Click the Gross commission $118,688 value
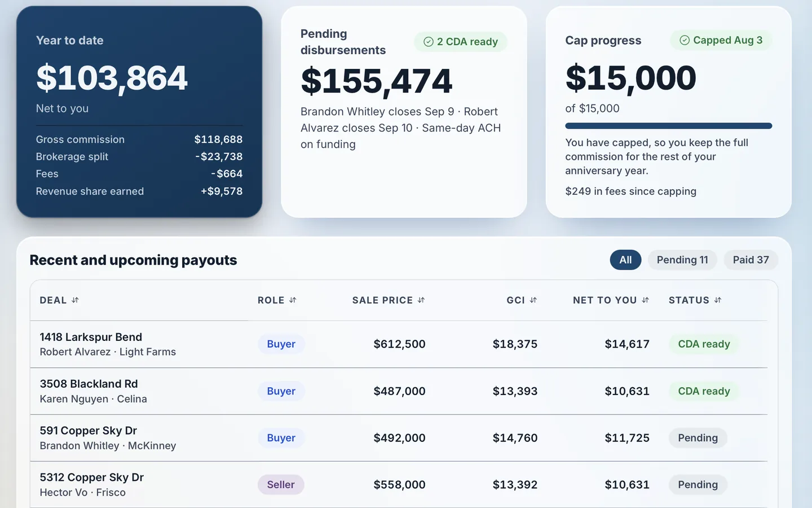Screen dimensions: 812x508 coord(218,139)
